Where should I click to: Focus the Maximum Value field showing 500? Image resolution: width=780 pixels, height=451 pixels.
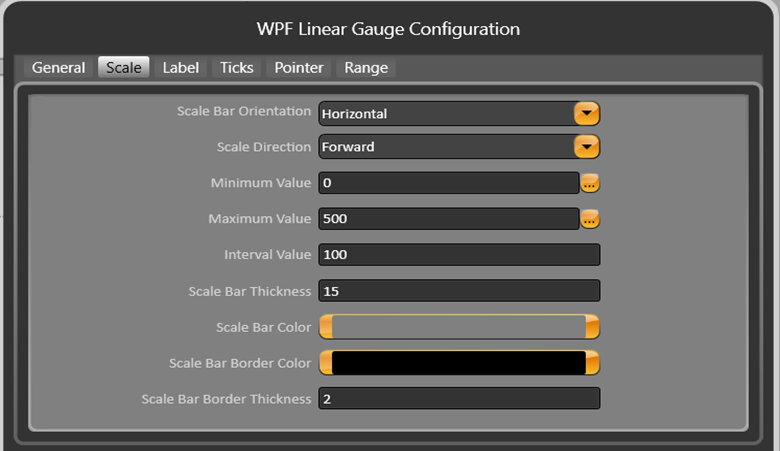click(448, 219)
